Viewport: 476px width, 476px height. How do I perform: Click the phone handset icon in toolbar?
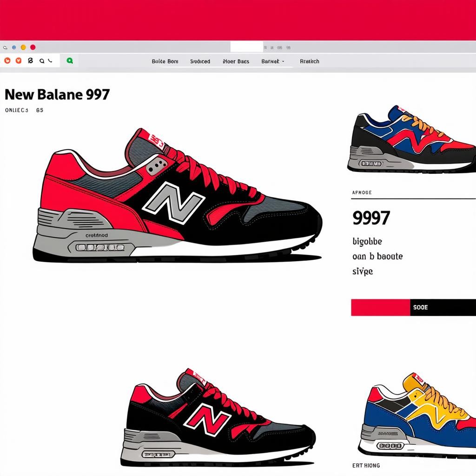click(x=50, y=60)
